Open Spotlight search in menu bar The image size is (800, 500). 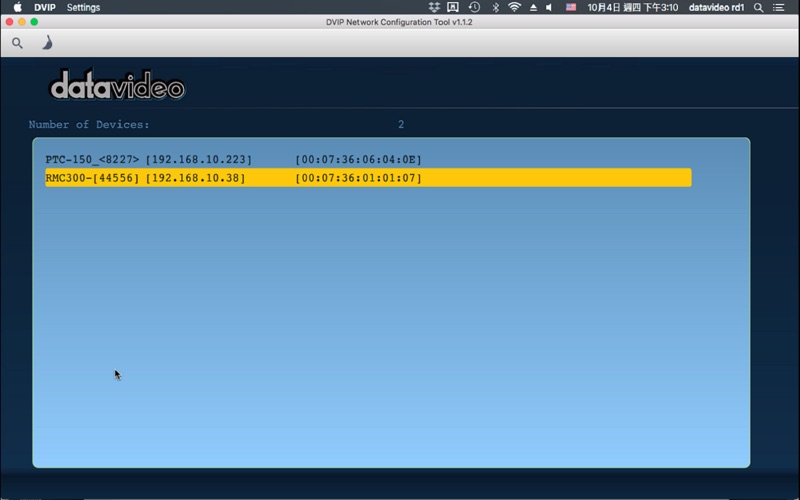point(759,7)
